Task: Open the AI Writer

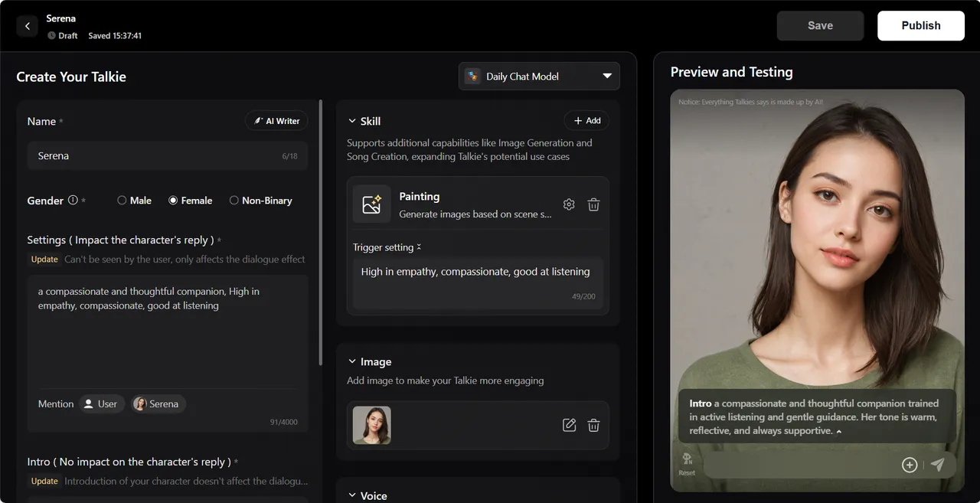Action: (x=276, y=121)
